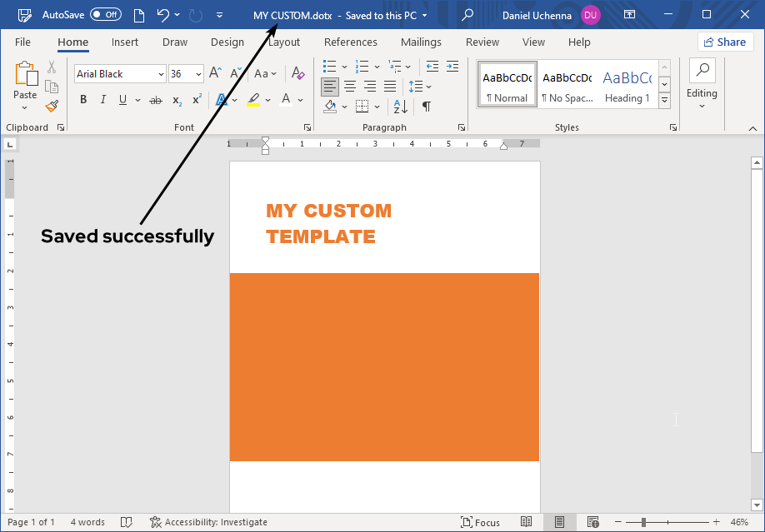Screen dimensions: 765x532
Task: Toggle bold formatting
Action: [x=82, y=99]
